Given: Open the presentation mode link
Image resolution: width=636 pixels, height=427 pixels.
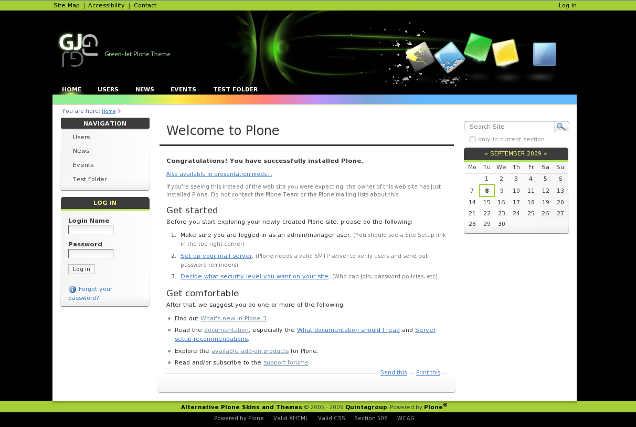Looking at the screenshot, I should pos(219,174).
